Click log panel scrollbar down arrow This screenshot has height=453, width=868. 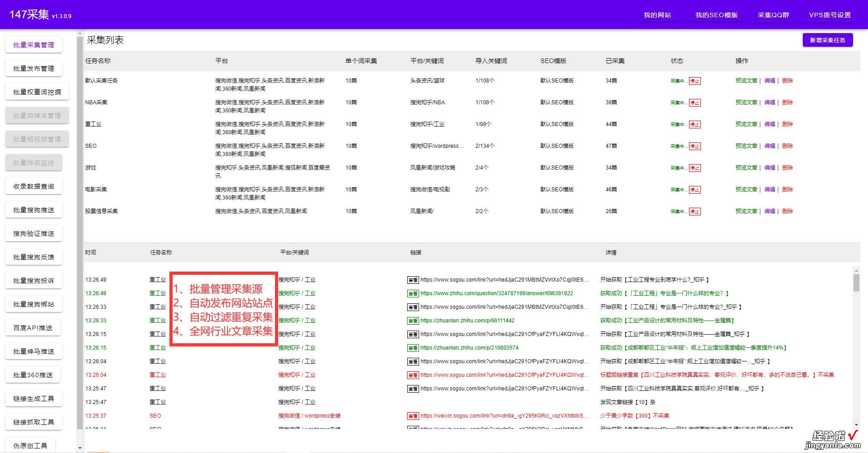856,425
